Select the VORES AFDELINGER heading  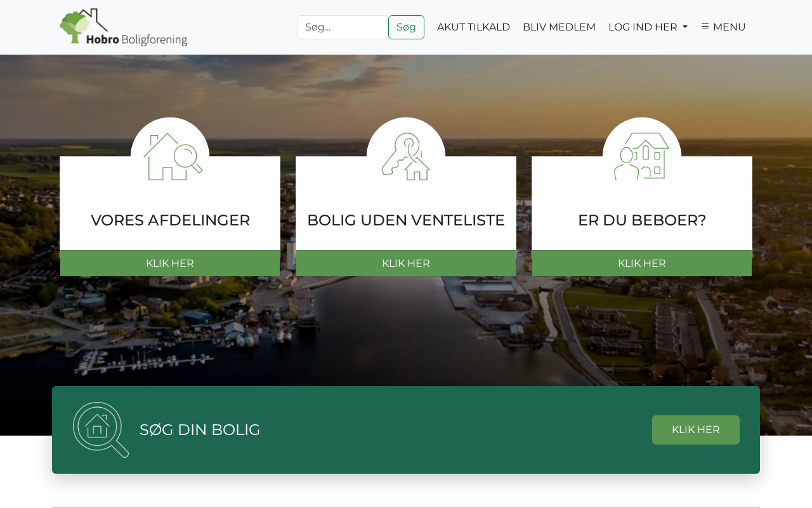point(170,220)
